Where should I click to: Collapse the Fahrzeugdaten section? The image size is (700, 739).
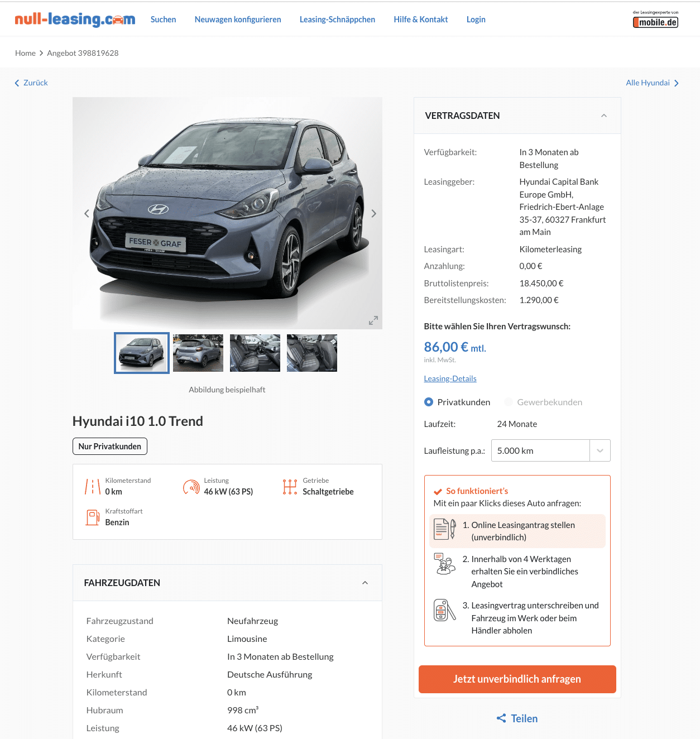[365, 583]
